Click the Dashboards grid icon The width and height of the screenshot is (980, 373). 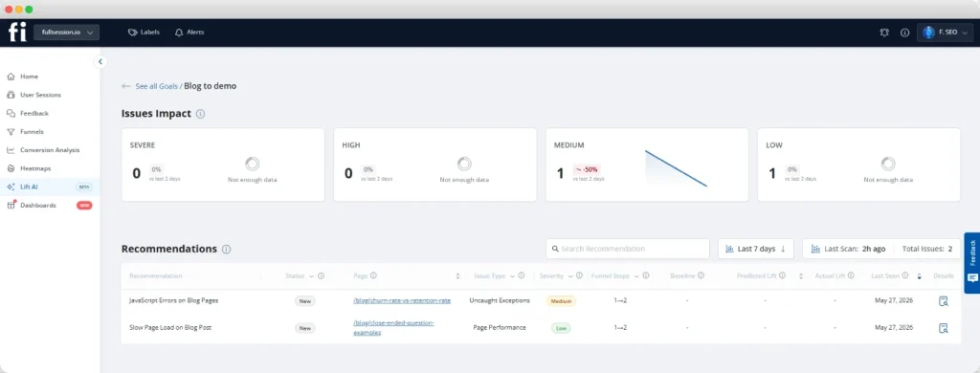[x=11, y=205]
